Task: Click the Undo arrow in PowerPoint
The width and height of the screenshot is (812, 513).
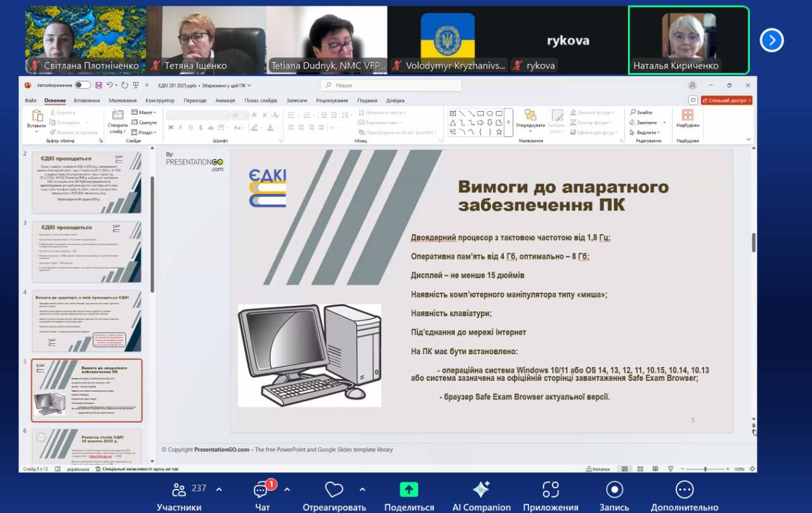Action: coord(110,85)
